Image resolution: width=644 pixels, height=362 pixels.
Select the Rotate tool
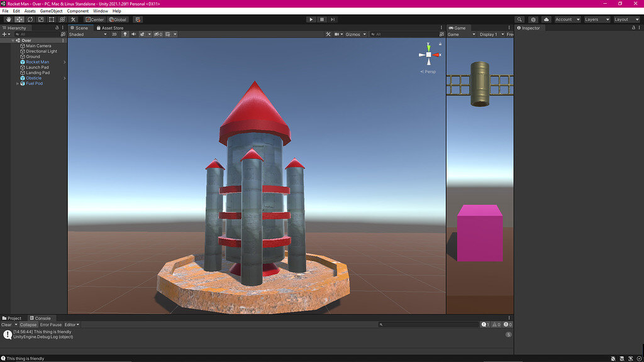tap(30, 19)
